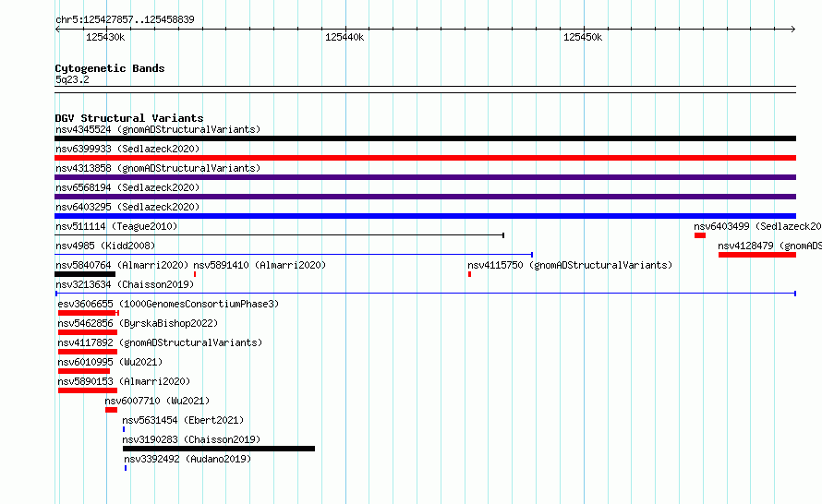Viewport: 822px width, 504px height.
Task: Click the black nsv4345524 variant bar
Action: (x=425, y=138)
